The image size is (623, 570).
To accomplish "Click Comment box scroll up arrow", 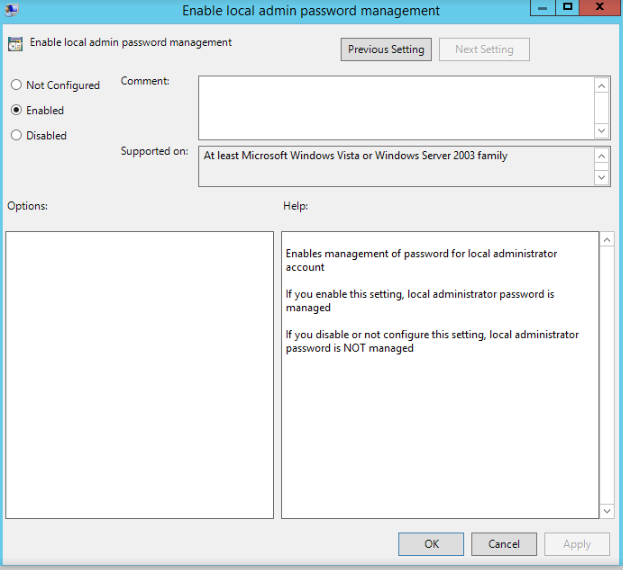I will (602, 86).
